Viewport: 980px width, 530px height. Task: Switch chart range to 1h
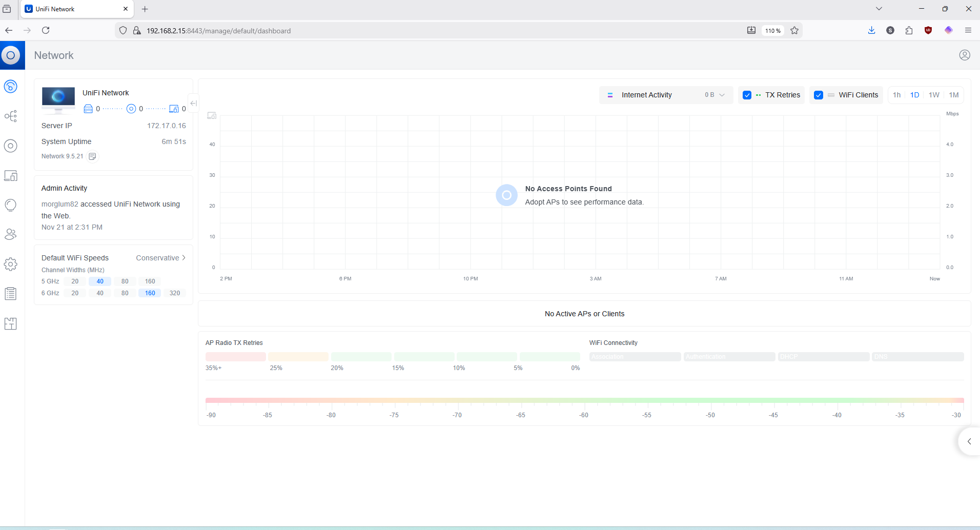point(896,95)
